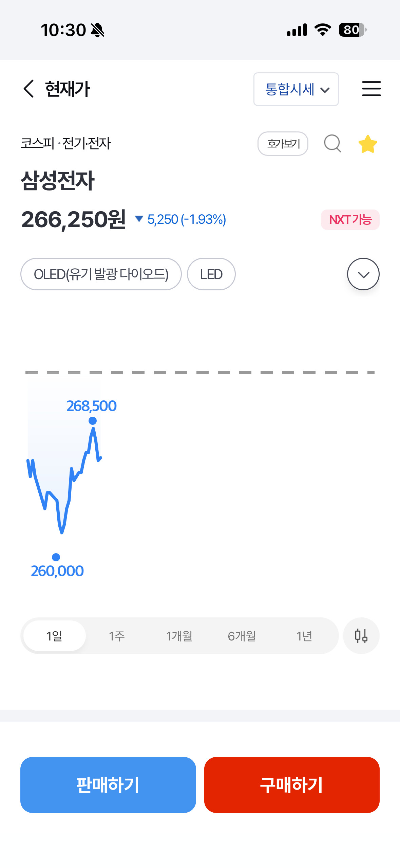Tap the silent bell icon
400x868 pixels.
point(98,30)
